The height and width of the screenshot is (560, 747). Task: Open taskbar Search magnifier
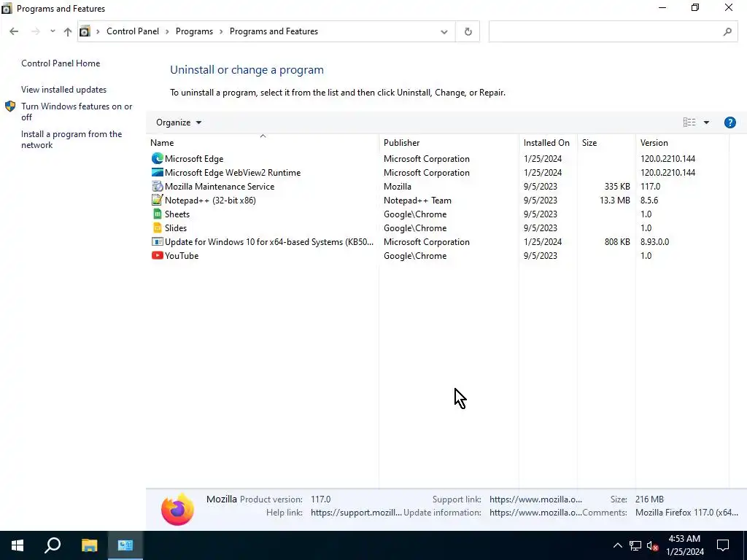click(x=53, y=545)
